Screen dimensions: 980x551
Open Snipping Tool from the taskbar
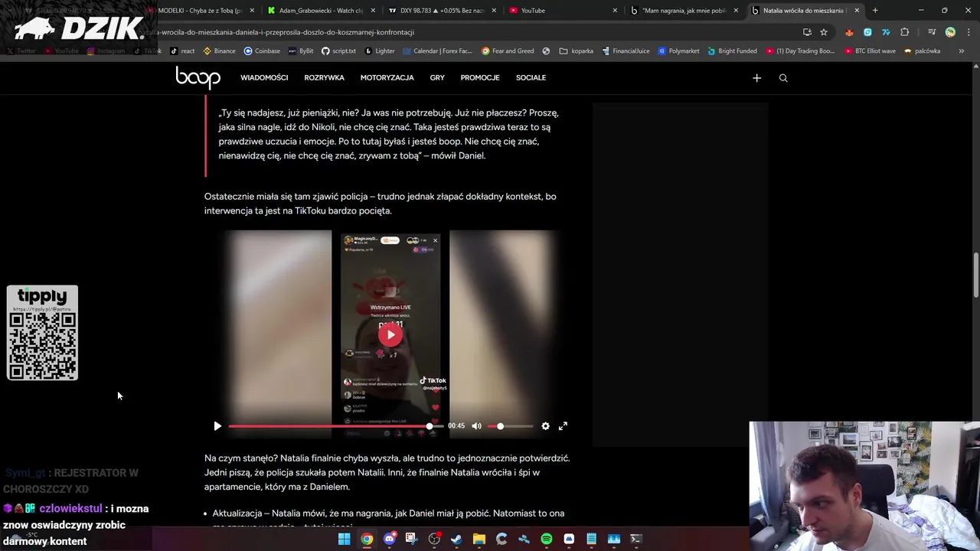pyautogui.click(x=411, y=539)
